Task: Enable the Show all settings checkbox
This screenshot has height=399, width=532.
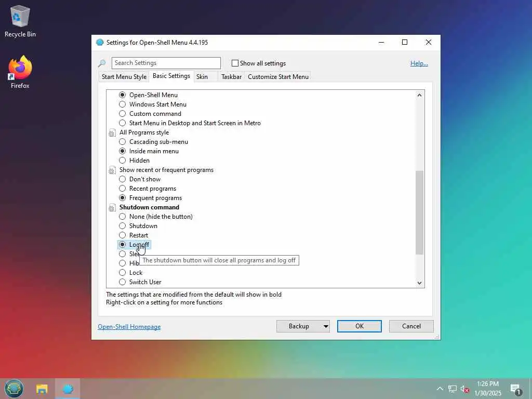Action: (235, 63)
